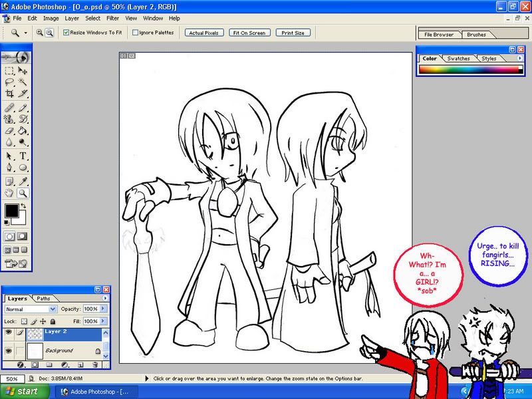
Task: Hide Layer 2 using its eye icon
Action: 8,332
